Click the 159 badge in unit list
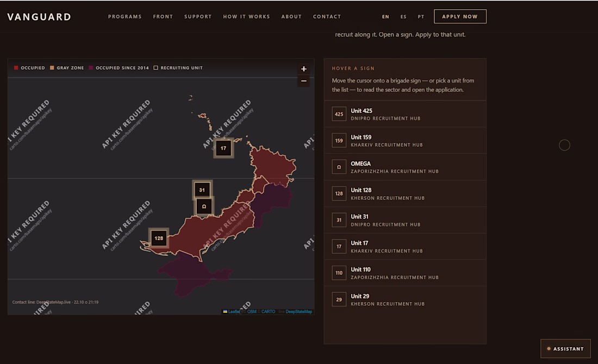 339,141
